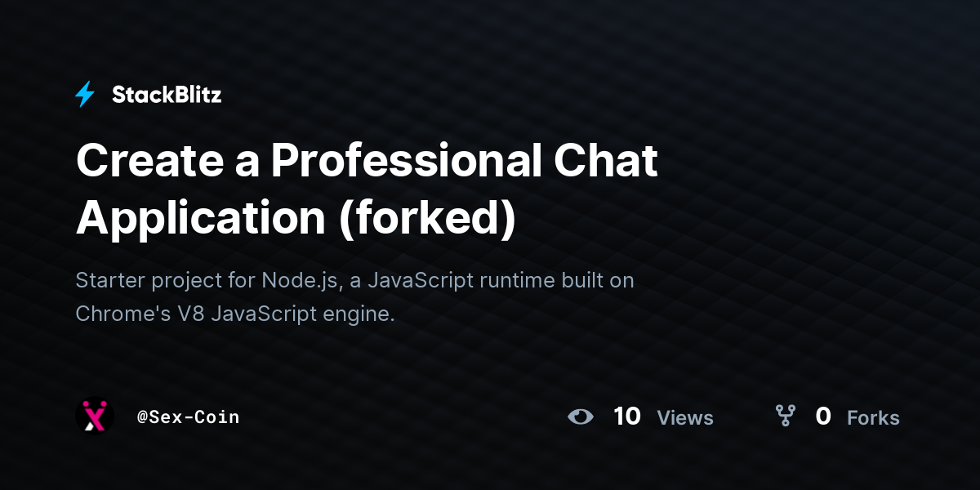This screenshot has height=490, width=980.
Task: Click the forks count number 0
Action: click(823, 416)
